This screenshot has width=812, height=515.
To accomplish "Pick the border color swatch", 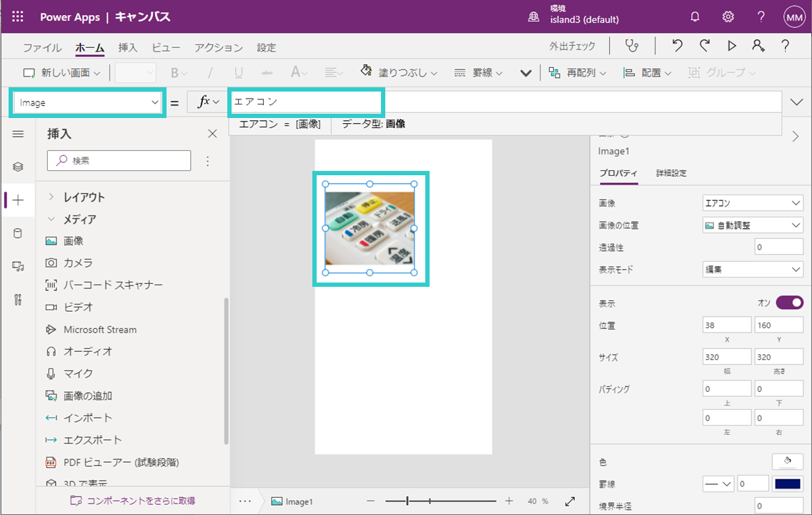I will coord(787,484).
